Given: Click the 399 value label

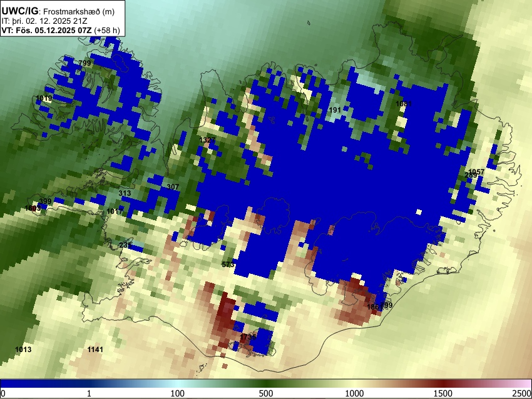Looking at the screenshot, I should (45, 201).
